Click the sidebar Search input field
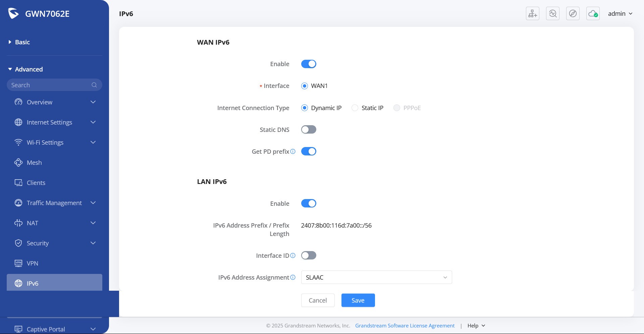 (x=49, y=85)
